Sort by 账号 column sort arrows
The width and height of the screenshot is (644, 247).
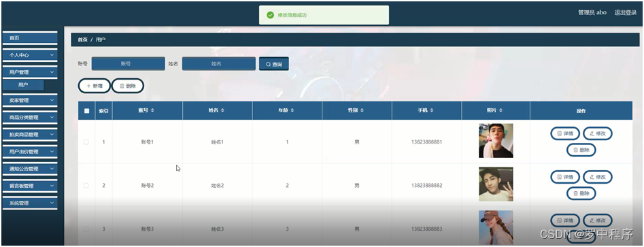pos(153,110)
